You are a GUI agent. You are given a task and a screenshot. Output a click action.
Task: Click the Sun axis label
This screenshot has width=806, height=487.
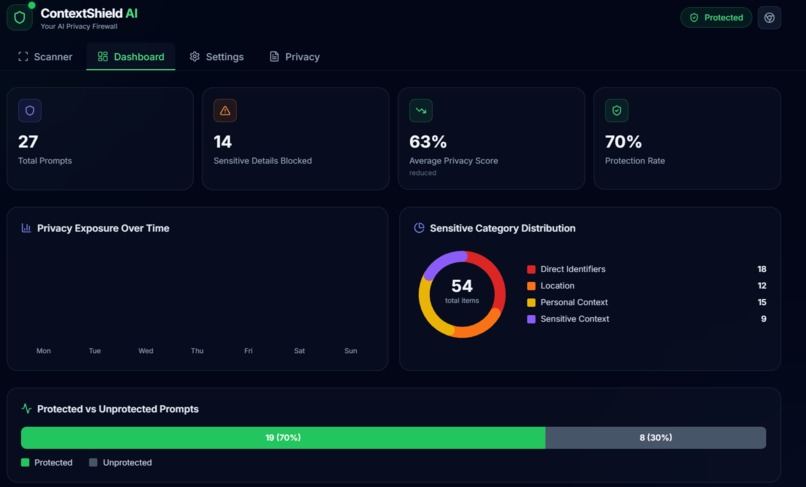point(351,351)
